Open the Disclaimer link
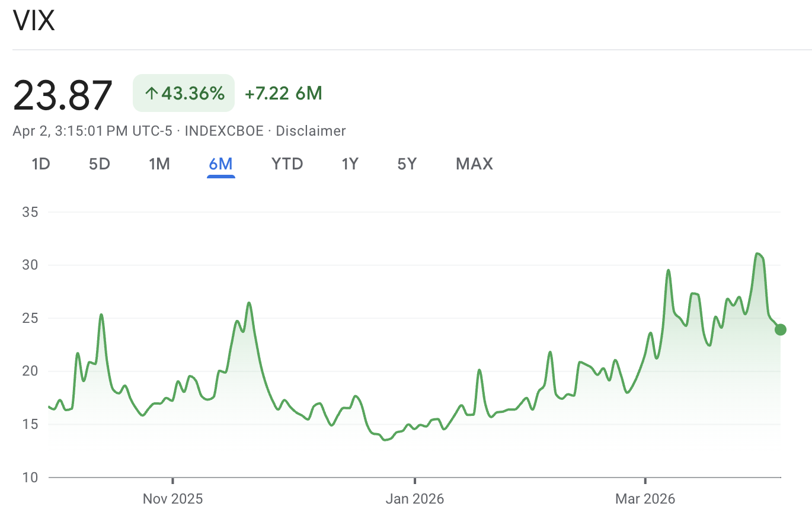 311,131
